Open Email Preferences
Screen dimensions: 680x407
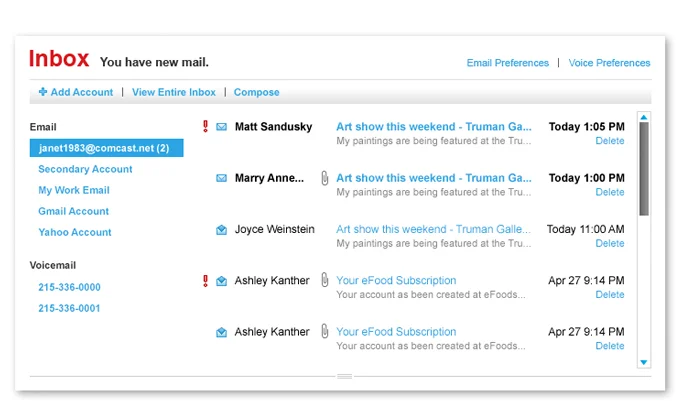click(x=507, y=63)
